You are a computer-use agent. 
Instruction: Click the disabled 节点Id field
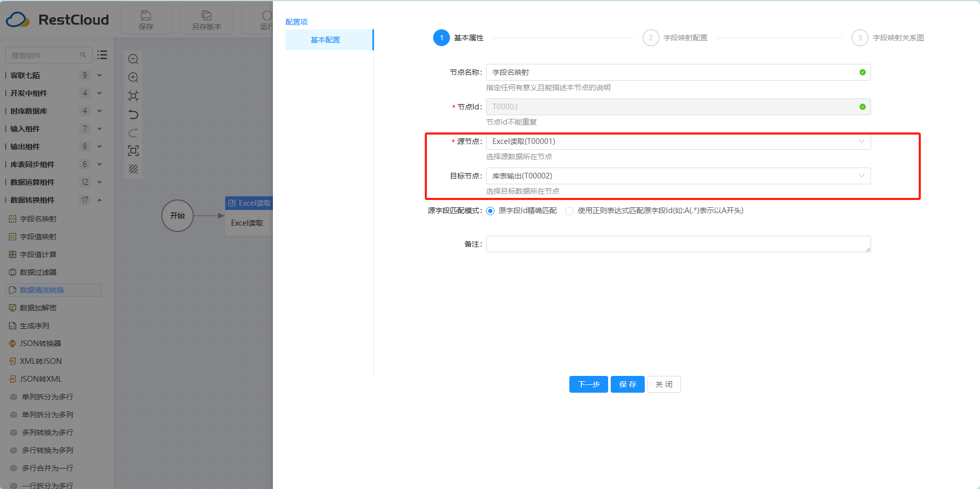click(x=678, y=107)
